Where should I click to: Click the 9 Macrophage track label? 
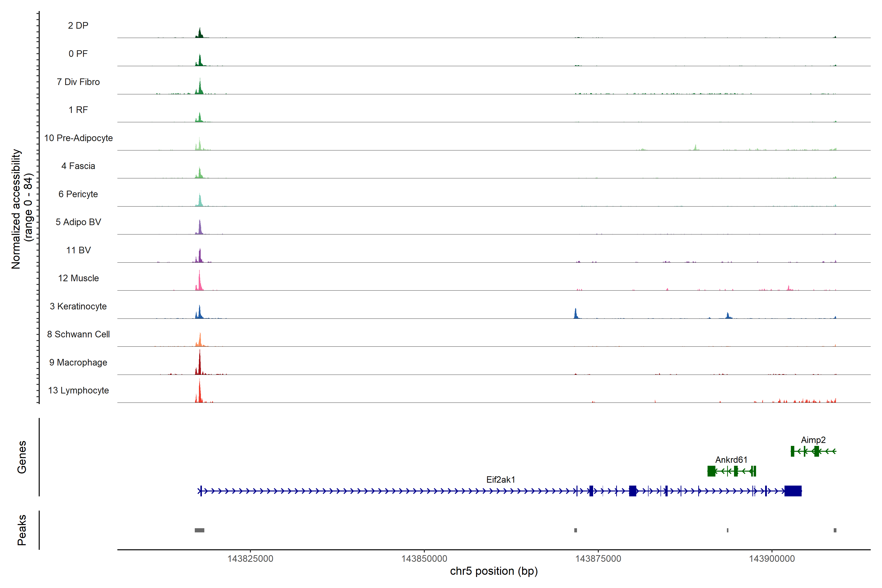coord(78,362)
